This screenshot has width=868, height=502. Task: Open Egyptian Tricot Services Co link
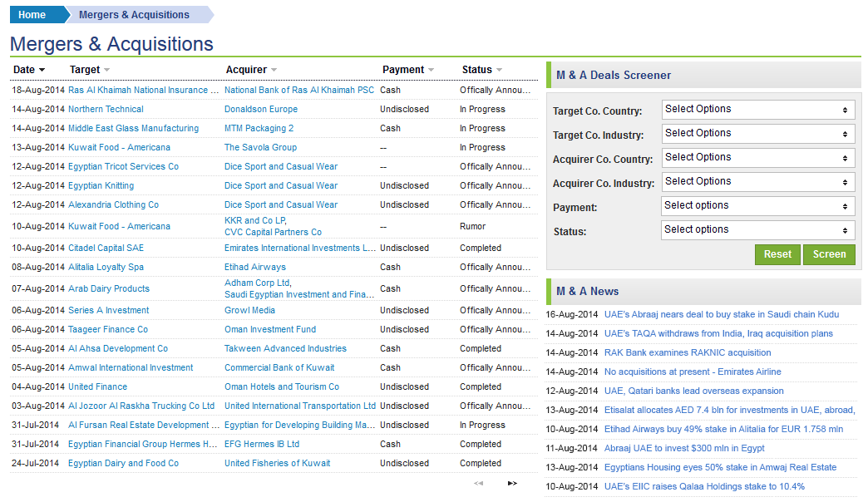tap(123, 166)
